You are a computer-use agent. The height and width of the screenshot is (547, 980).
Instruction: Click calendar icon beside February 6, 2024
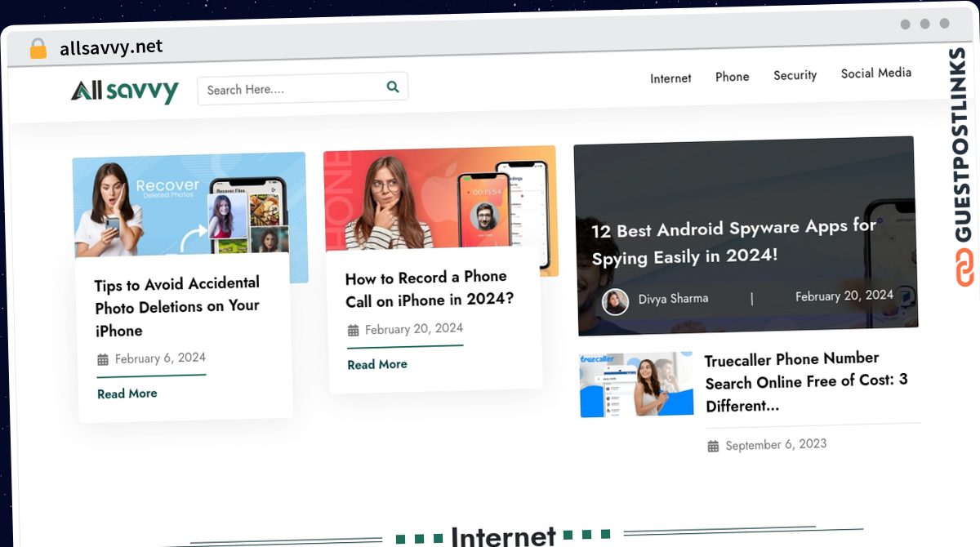click(x=103, y=359)
